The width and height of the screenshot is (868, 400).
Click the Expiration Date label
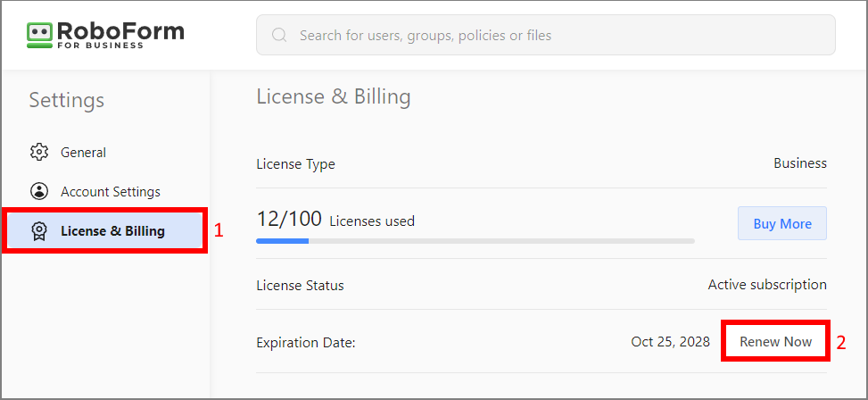coord(306,343)
